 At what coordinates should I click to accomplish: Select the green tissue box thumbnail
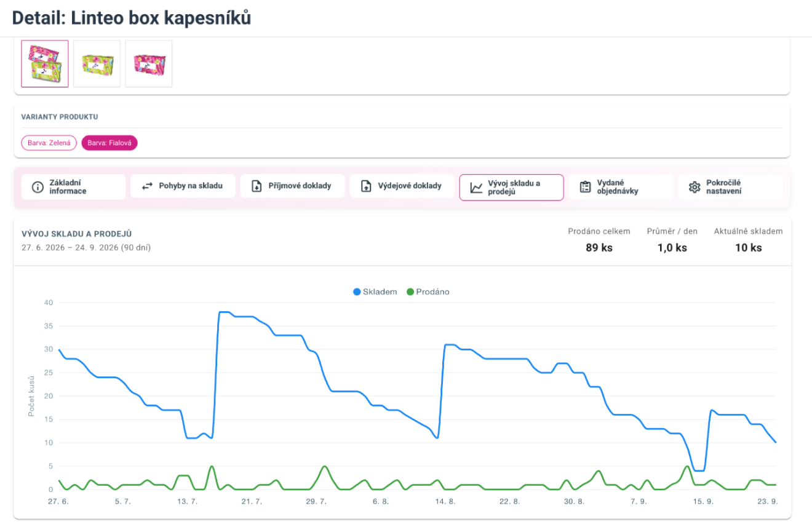[97, 64]
